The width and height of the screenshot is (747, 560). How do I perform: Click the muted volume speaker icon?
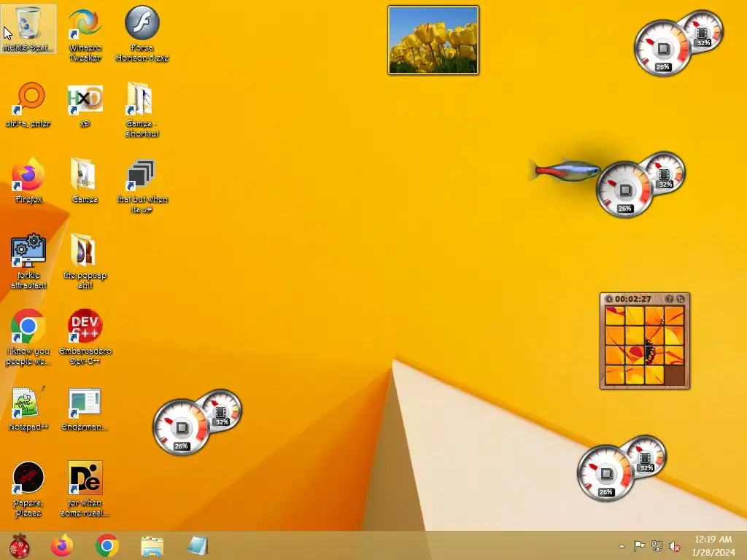click(x=675, y=546)
